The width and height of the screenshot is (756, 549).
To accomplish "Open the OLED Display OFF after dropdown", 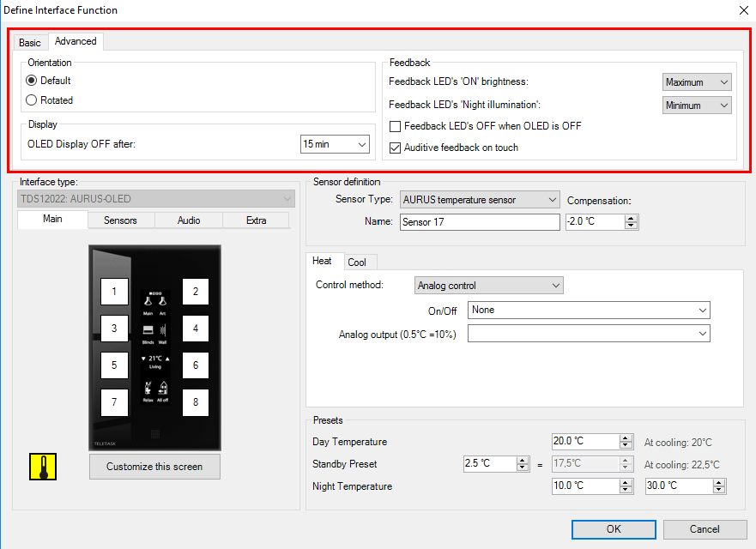I will point(335,144).
